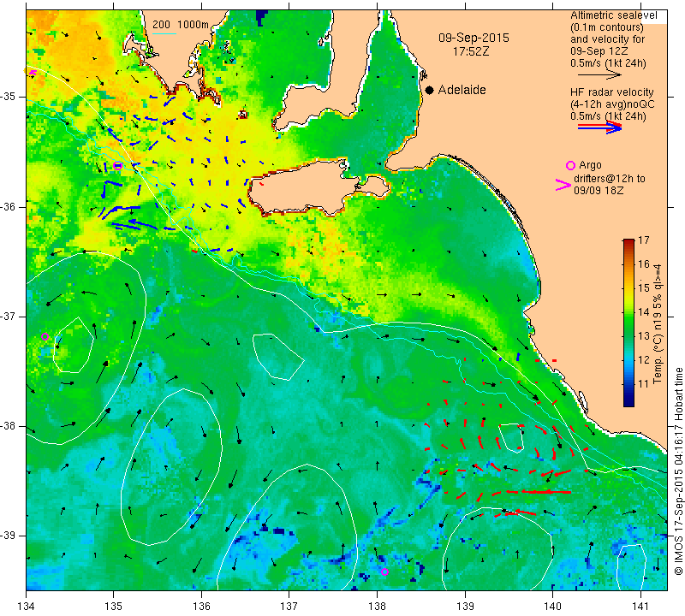The height and width of the screenshot is (616, 685).
Task: Click the Argo float marker near 138E 39.3S
Action: coord(384,572)
